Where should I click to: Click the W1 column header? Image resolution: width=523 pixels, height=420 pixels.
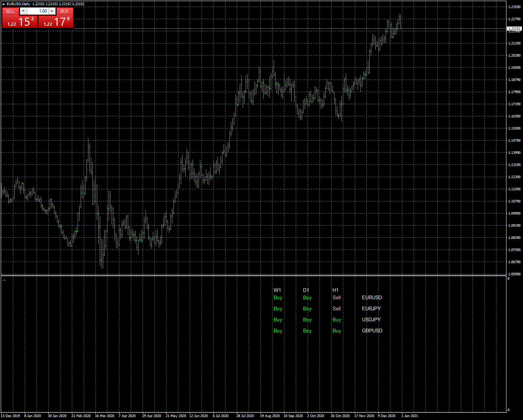277,290
